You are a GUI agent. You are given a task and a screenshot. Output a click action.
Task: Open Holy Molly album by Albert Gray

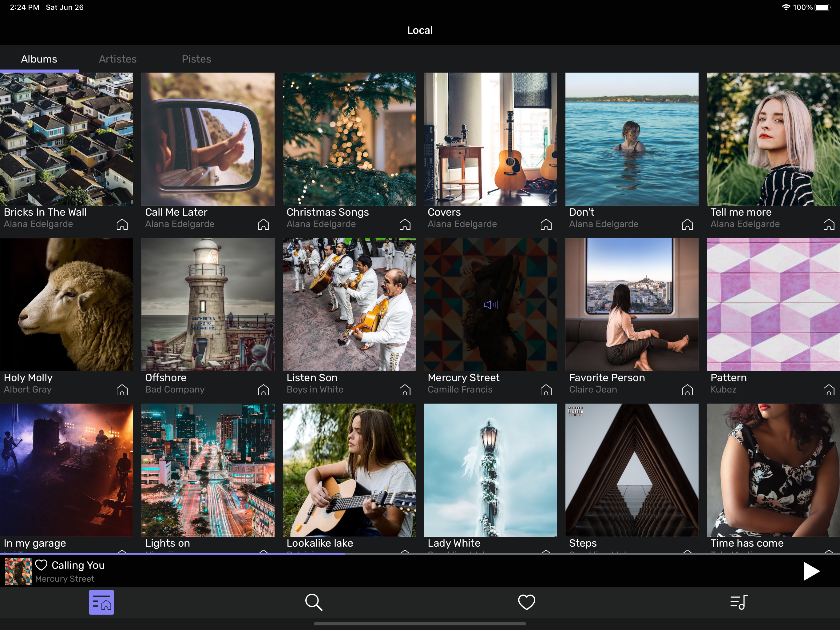click(x=66, y=305)
